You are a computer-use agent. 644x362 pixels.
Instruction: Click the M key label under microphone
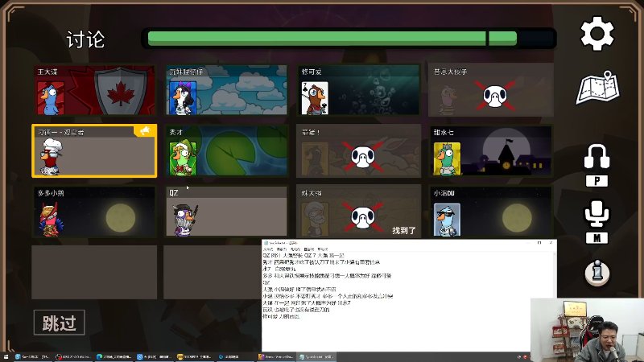coord(597,238)
